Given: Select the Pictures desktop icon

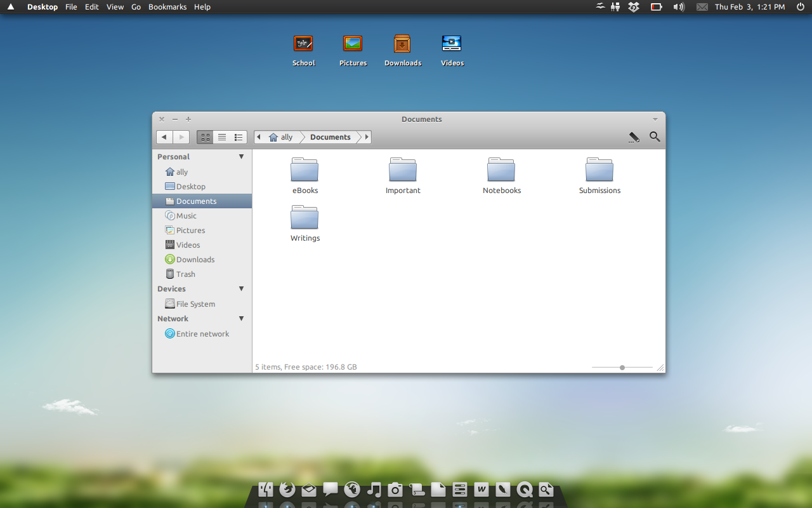Looking at the screenshot, I should 353,51.
